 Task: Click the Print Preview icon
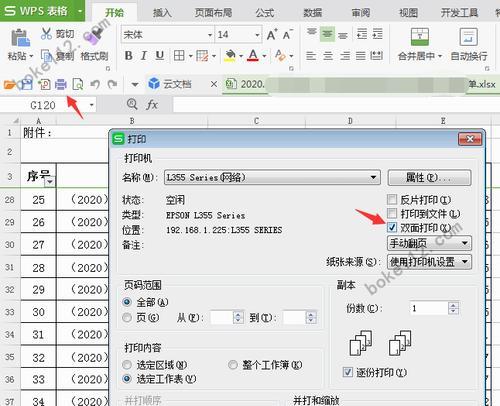point(78,84)
